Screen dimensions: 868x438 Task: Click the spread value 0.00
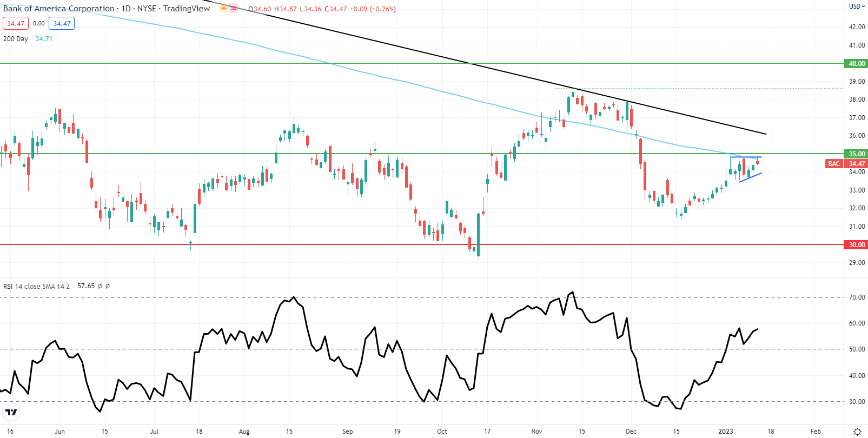tap(39, 24)
